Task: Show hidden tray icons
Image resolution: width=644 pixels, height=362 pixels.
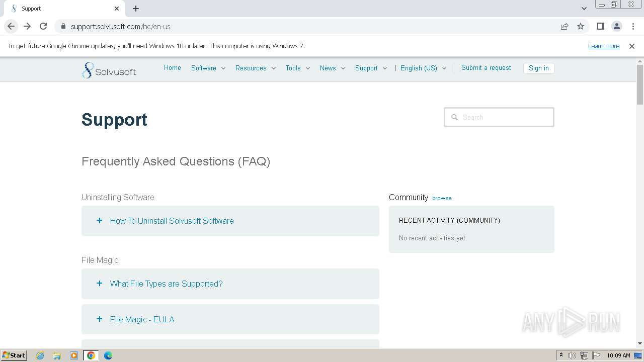Action: [x=561, y=355]
